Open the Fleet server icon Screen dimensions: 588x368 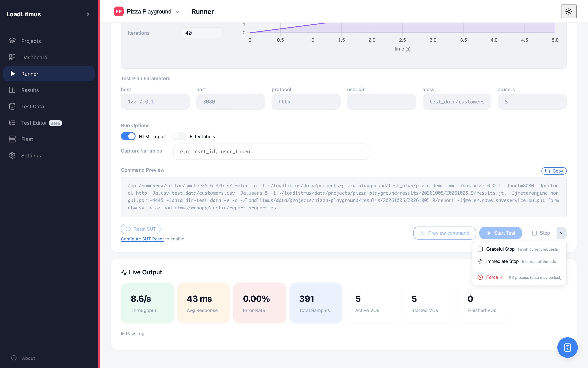tap(12, 139)
